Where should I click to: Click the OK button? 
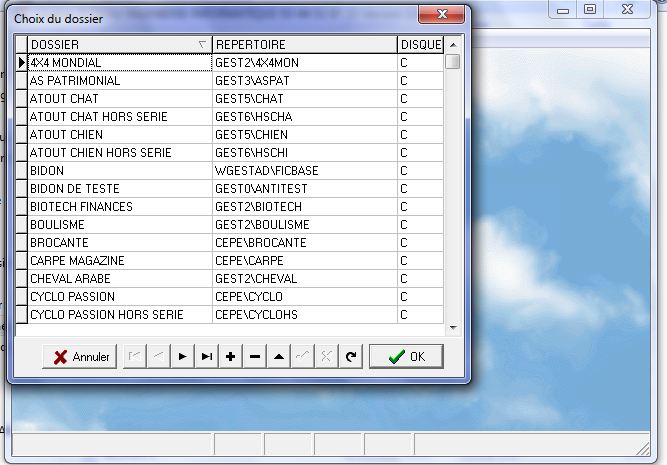tap(406, 357)
